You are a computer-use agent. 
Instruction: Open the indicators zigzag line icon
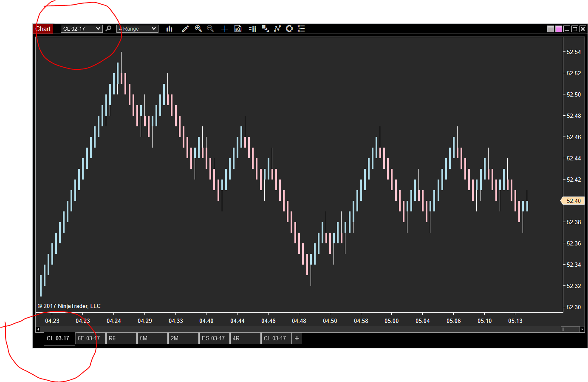click(x=277, y=29)
